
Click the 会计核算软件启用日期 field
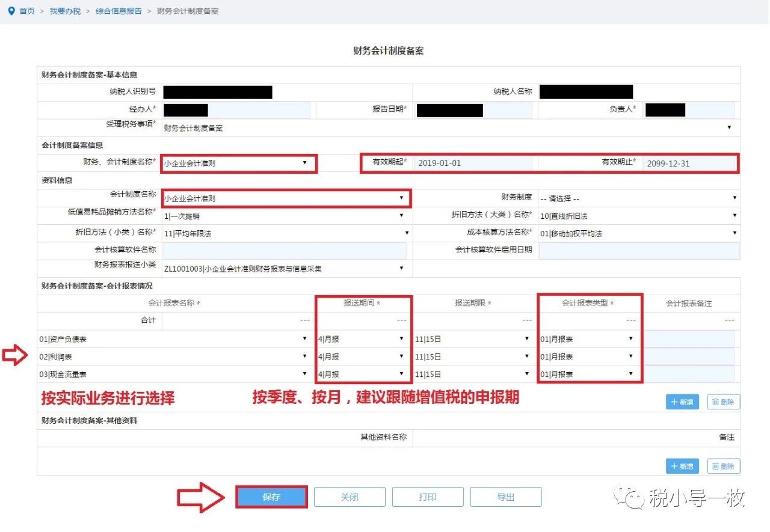pyautogui.click(x=639, y=251)
